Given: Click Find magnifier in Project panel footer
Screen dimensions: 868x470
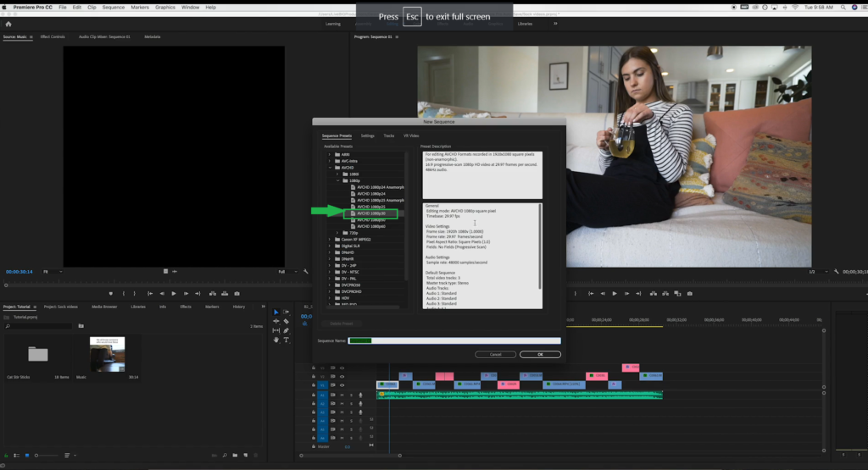Looking at the screenshot, I should (x=225, y=456).
